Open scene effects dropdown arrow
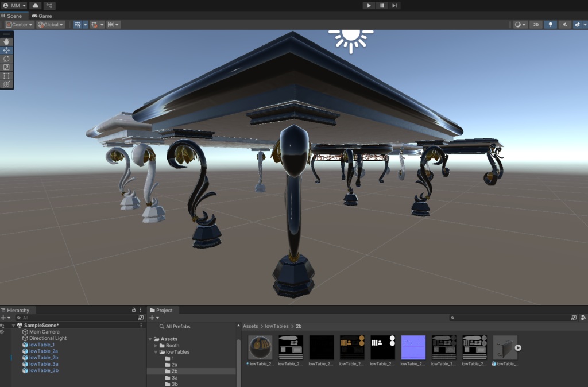 pos(585,25)
